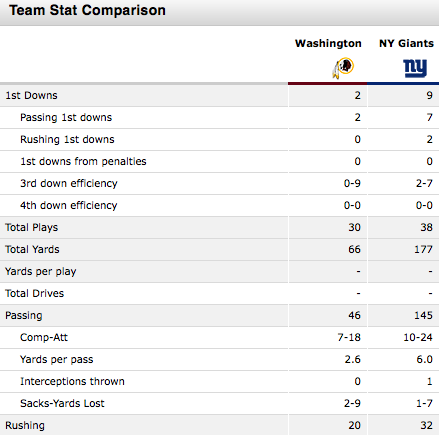Screen dimensions: 439x435
Task: Select the Washington column header
Action: point(328,43)
